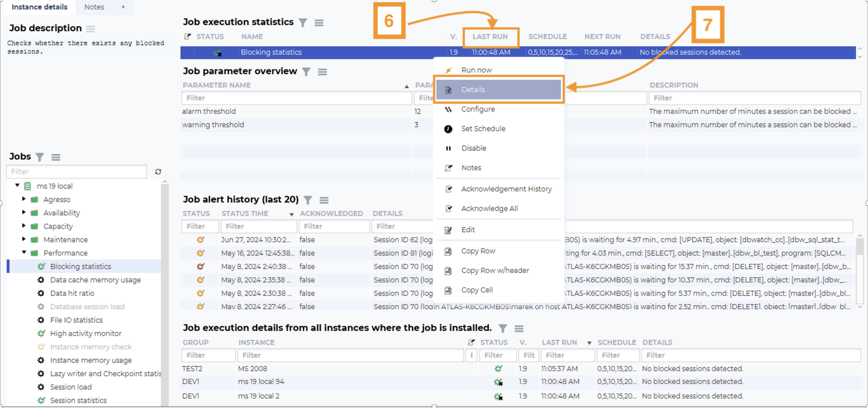Click the sort arrow on STATUS TIME column
This screenshot has width=868, height=408.
[291, 214]
